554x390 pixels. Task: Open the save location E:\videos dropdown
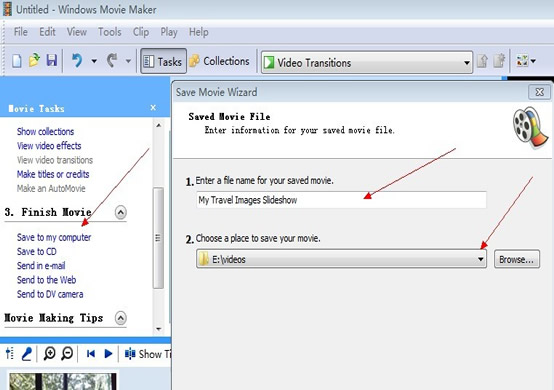(x=341, y=259)
